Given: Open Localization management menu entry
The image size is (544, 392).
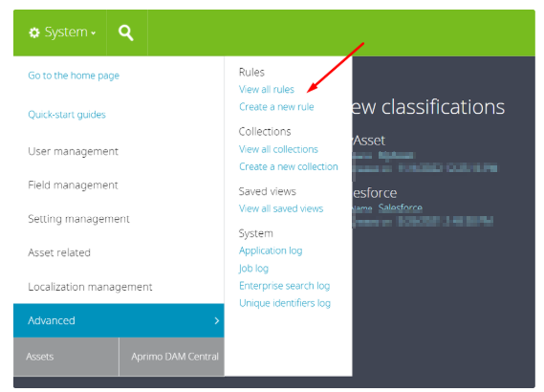Looking at the screenshot, I should tap(90, 287).
